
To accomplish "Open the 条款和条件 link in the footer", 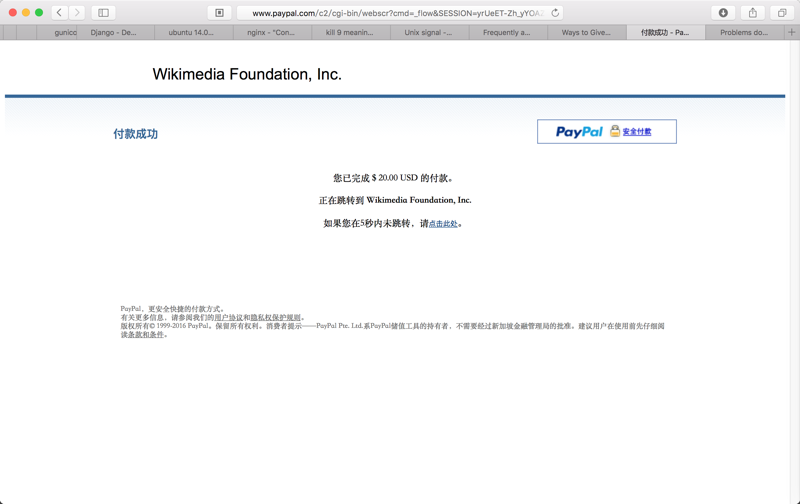I will [x=146, y=335].
